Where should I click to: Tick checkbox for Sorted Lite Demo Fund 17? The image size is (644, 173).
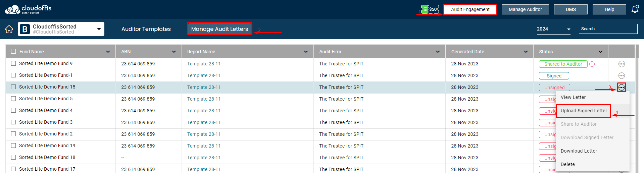coord(13,169)
